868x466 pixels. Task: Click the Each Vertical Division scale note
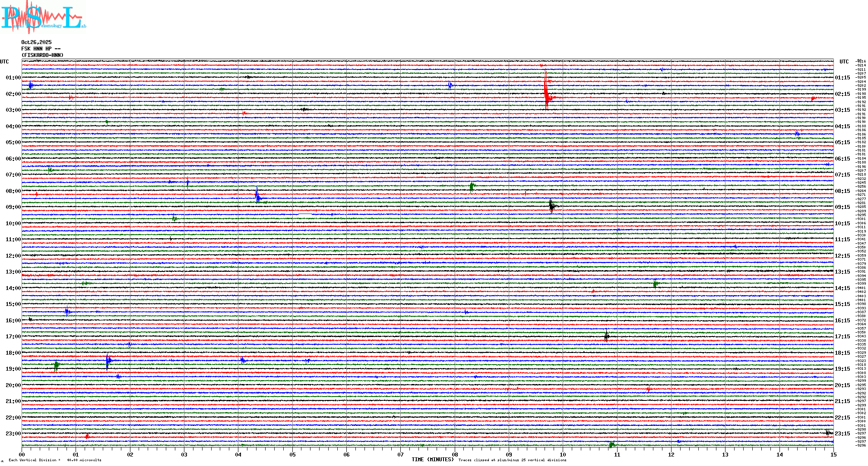pyautogui.click(x=54, y=460)
